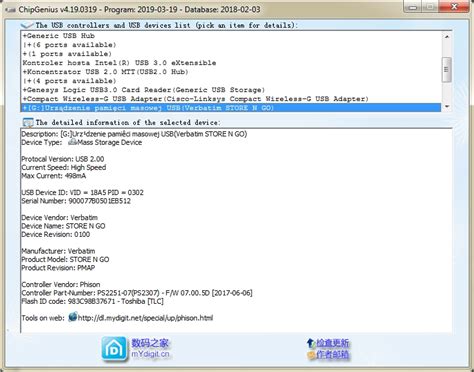The height and width of the screenshot is (372, 474).
Task: Minimize the ChipGenius window
Action: (x=412, y=6)
